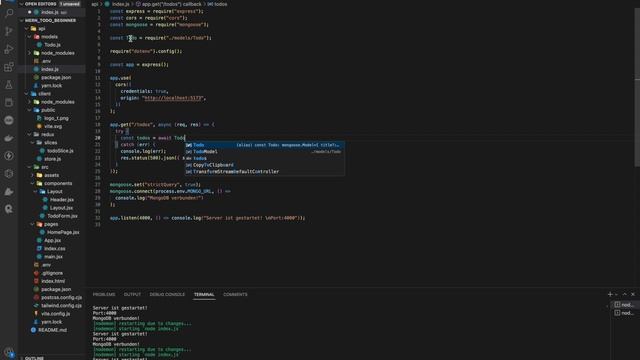
Task: Open index.css file
Action: (55, 249)
